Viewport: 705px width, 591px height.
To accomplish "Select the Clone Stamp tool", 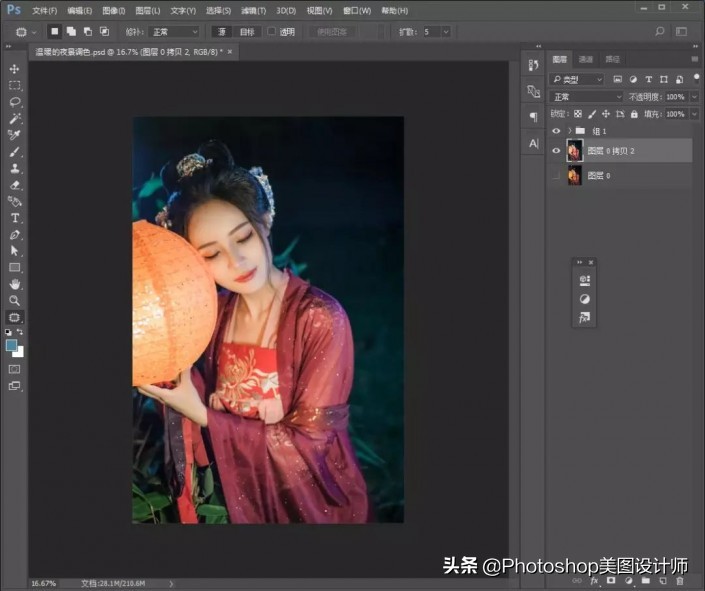I will click(14, 168).
